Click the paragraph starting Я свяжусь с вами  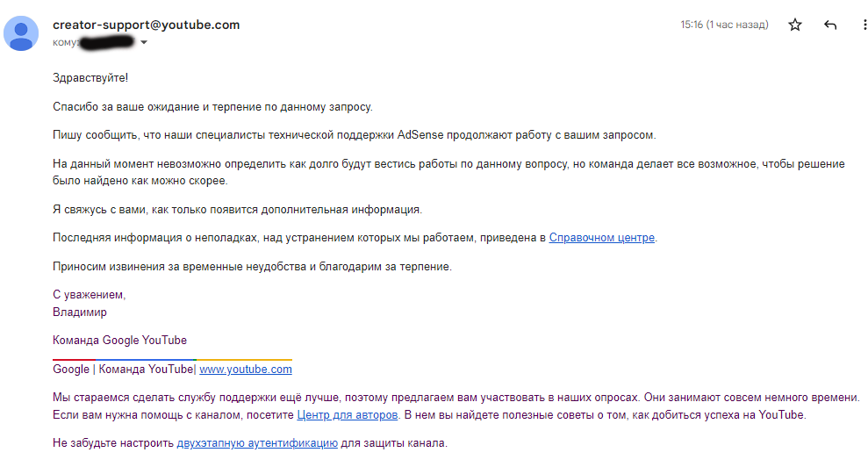[237, 210]
